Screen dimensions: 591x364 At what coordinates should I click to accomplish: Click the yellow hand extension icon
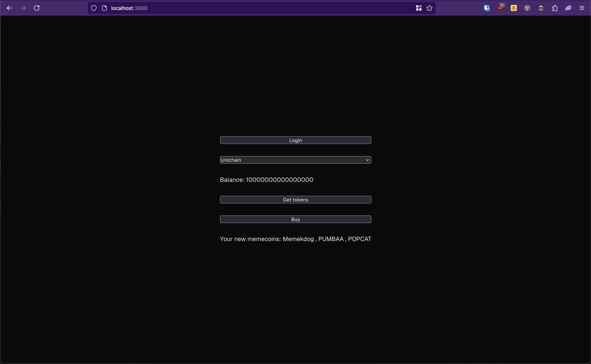(514, 8)
